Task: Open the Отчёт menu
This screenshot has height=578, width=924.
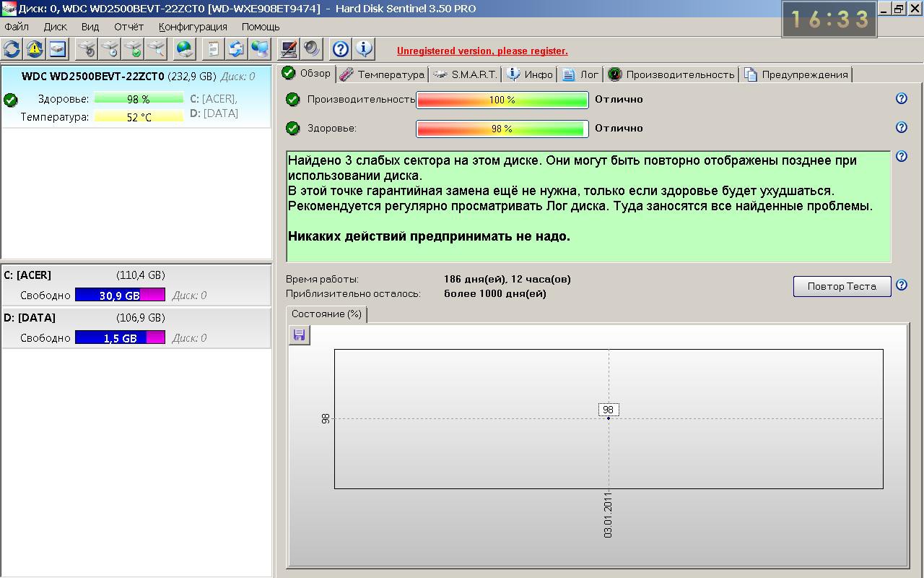Action: [x=129, y=27]
